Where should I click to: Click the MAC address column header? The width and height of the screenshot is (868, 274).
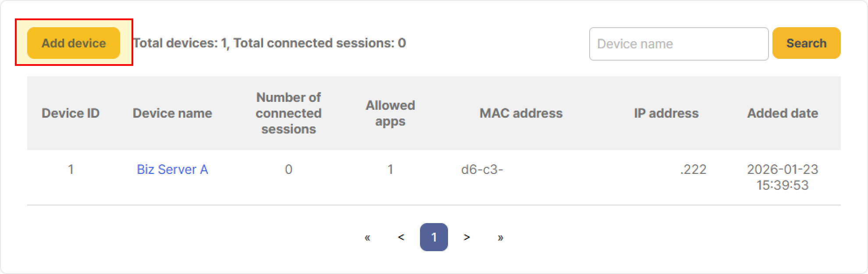pyautogui.click(x=521, y=113)
